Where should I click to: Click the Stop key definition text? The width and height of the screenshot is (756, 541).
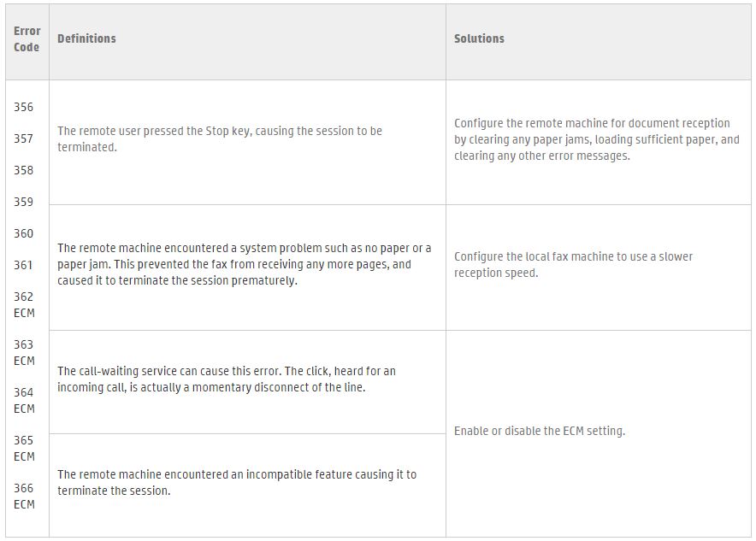click(x=220, y=139)
